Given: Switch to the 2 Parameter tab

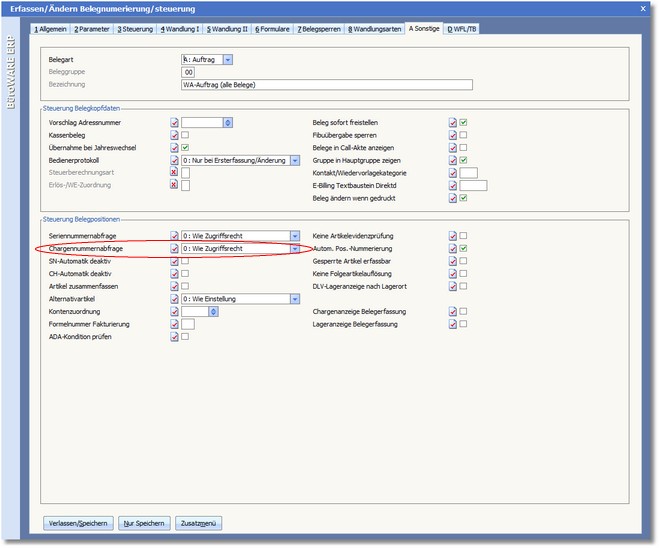Looking at the screenshot, I should [92, 30].
